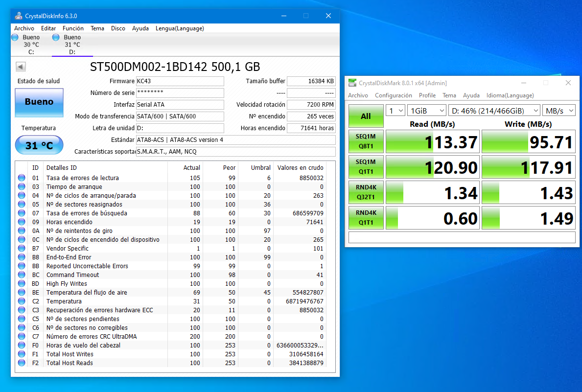Expand the 1GiB test size dropdown

pos(427,111)
